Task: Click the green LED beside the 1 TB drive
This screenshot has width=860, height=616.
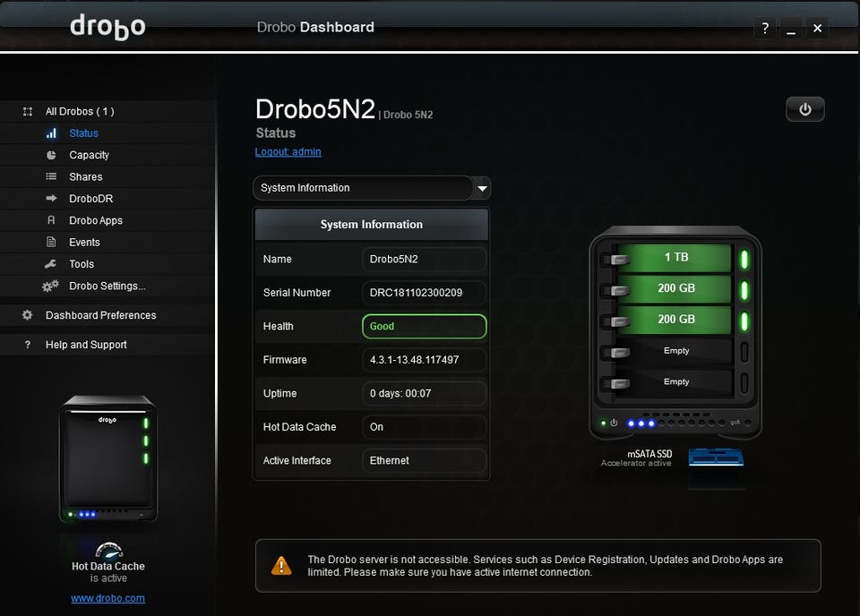Action: pos(744,260)
